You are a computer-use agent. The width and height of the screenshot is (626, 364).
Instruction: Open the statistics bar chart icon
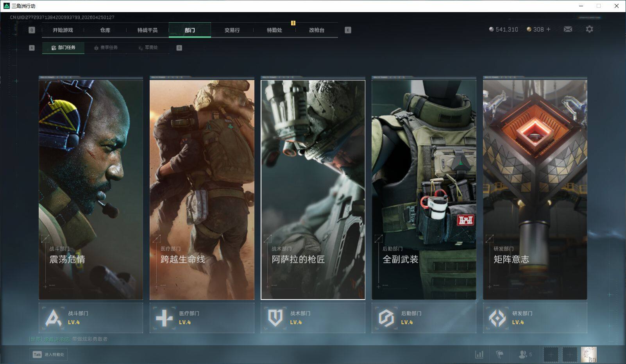click(479, 355)
